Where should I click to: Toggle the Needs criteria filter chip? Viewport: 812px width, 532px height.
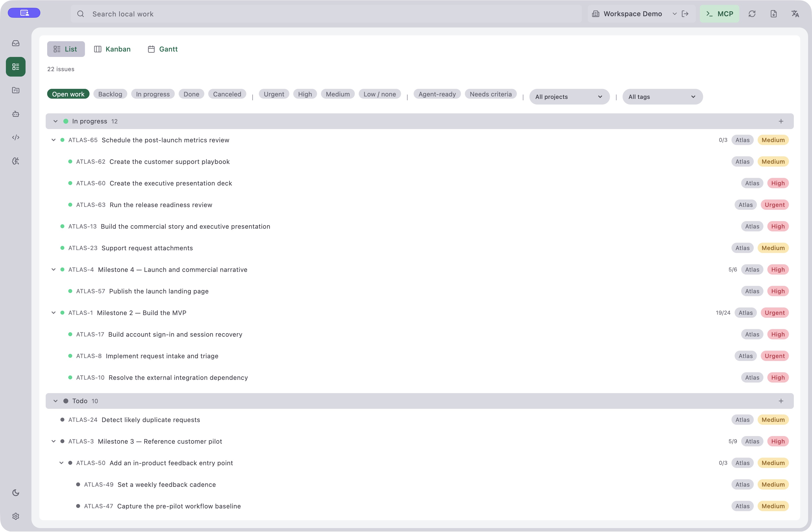(490, 94)
